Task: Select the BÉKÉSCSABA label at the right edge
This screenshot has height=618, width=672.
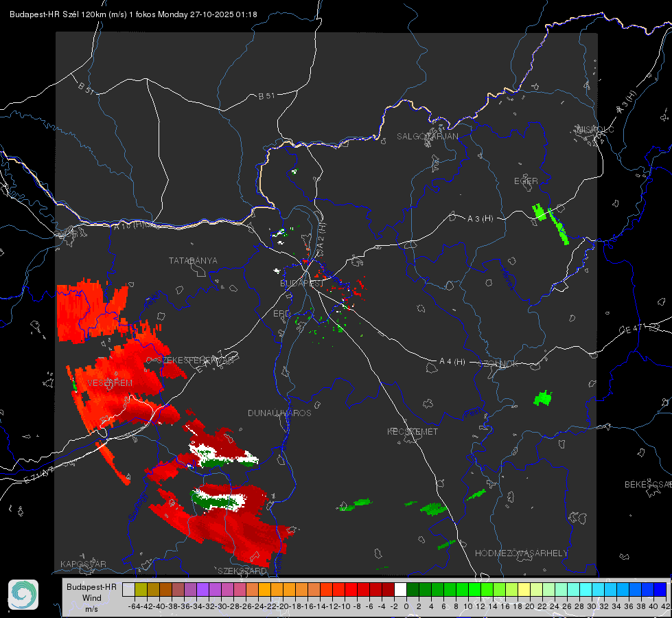Action: [x=648, y=485]
